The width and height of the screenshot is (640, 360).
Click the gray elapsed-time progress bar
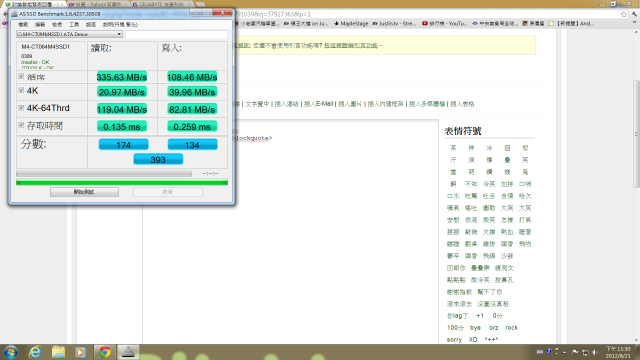(x=104, y=174)
